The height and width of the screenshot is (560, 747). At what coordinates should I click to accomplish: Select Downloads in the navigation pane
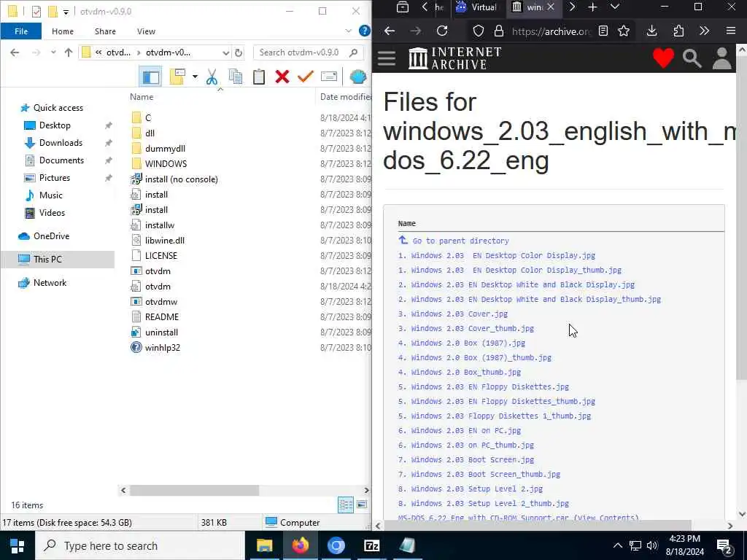[x=61, y=143]
